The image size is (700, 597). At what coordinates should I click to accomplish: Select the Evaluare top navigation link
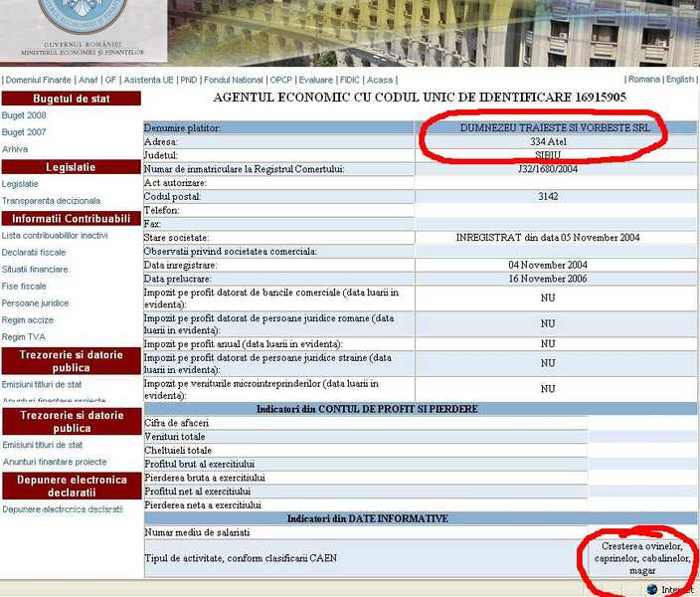click(x=316, y=80)
